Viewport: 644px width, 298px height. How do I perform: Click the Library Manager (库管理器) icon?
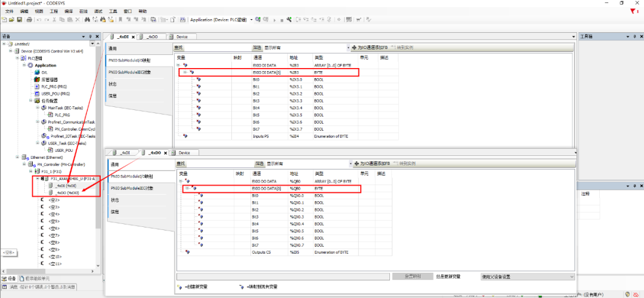point(36,79)
